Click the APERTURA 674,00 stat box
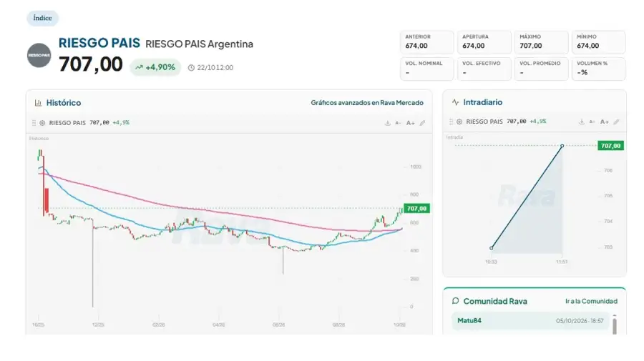The width and height of the screenshot is (644, 361). tap(484, 42)
